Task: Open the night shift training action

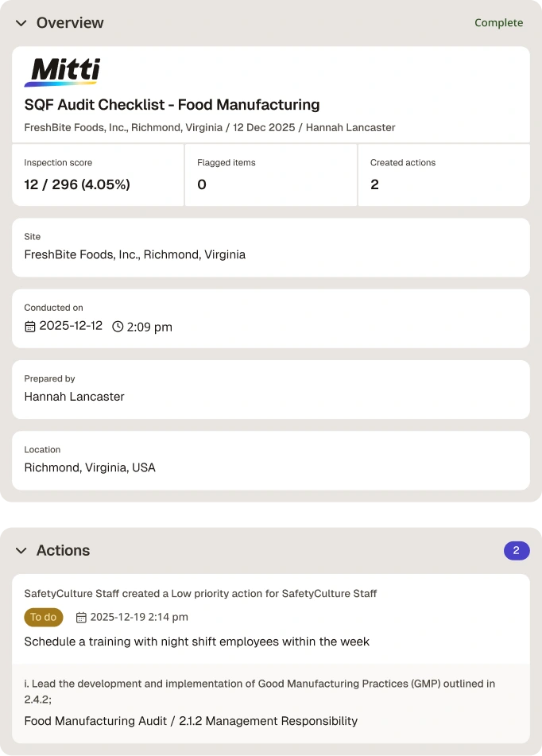Action: (197, 642)
